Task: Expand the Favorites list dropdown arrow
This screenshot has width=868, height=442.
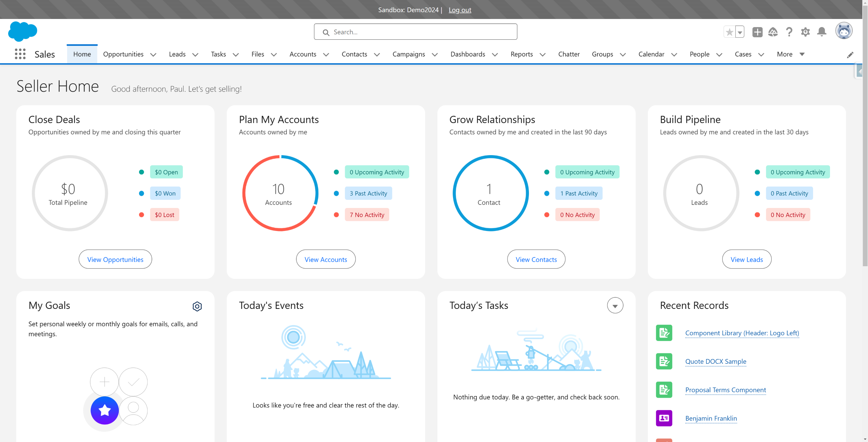Action: [x=740, y=32]
